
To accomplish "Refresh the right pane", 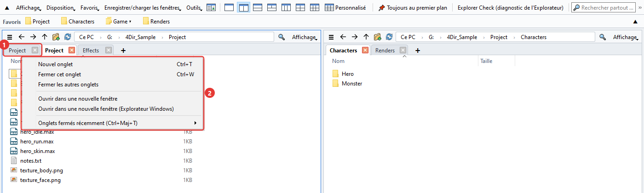I will click(389, 37).
